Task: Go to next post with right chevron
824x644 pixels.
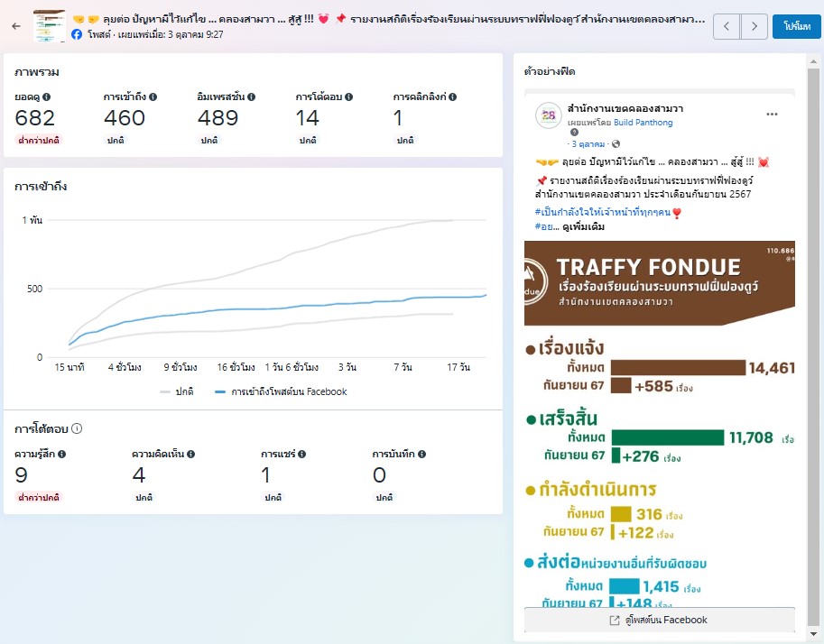Action: click(755, 26)
